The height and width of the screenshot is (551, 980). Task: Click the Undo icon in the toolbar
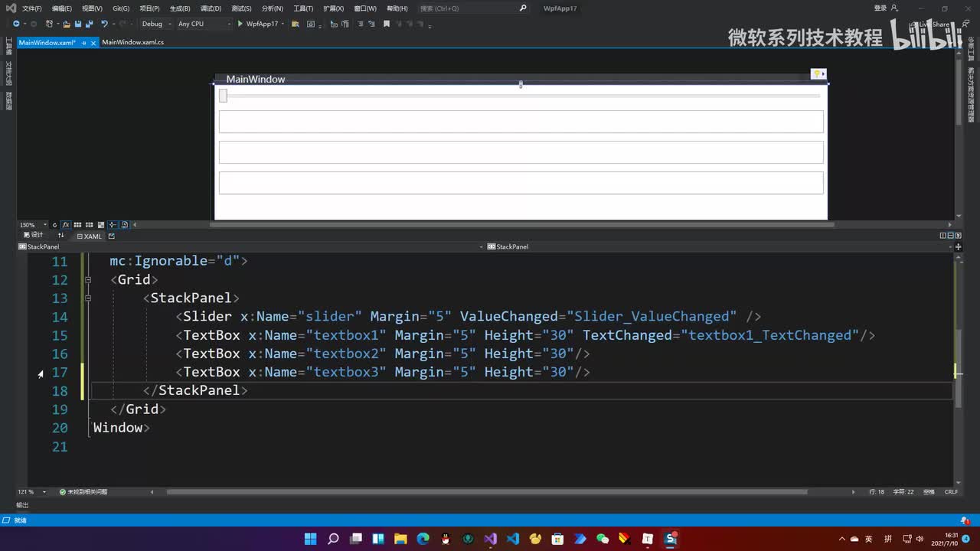point(104,24)
